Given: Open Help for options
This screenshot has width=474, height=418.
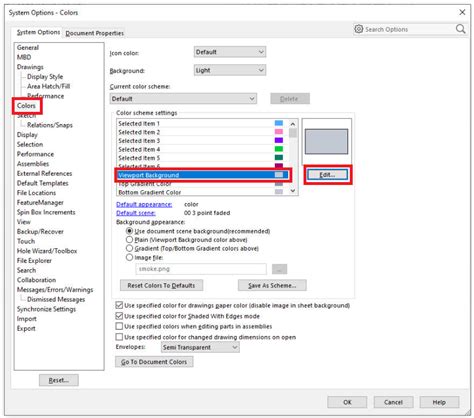Looking at the screenshot, I should coord(439,402).
